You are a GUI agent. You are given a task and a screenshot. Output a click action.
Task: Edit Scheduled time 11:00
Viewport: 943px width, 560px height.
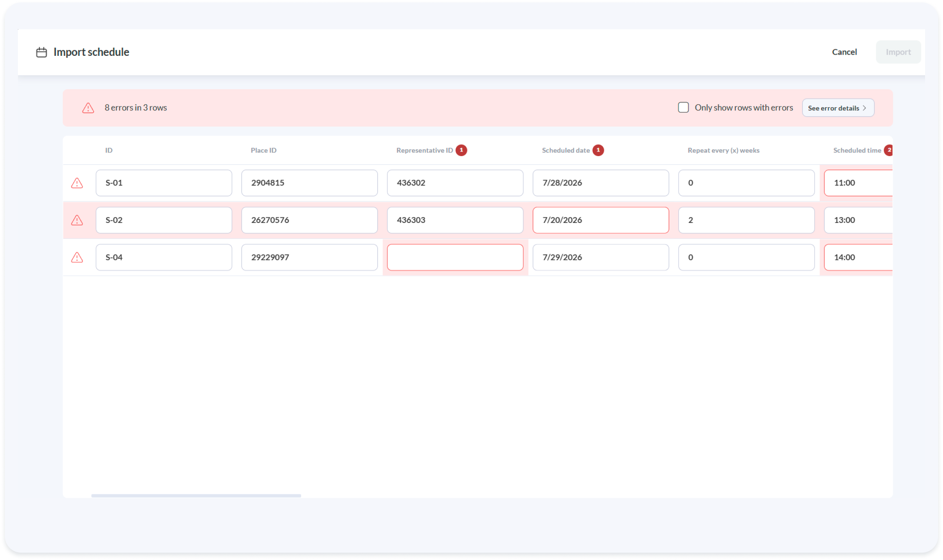pyautogui.click(x=858, y=183)
